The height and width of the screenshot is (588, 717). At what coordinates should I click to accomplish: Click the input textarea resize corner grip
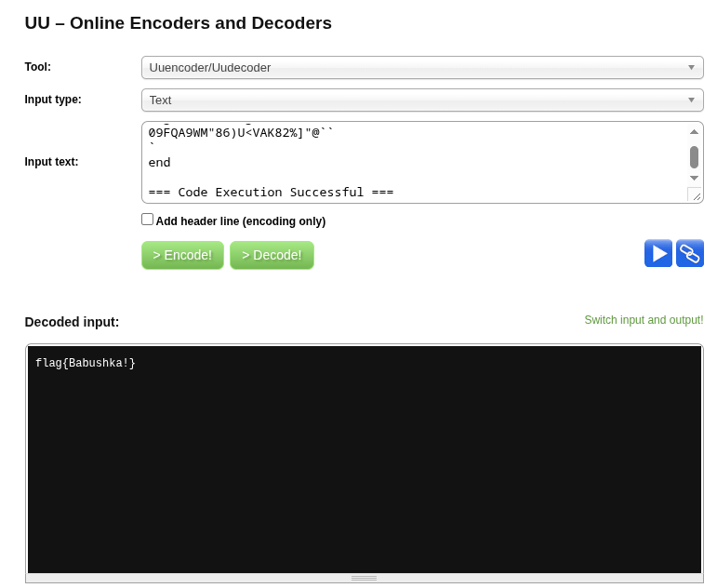[695, 194]
